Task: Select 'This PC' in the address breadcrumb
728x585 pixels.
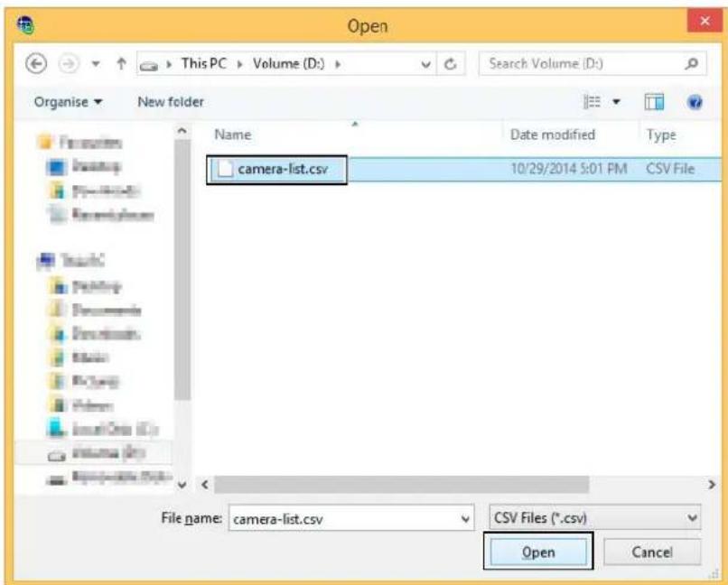Action: point(204,63)
